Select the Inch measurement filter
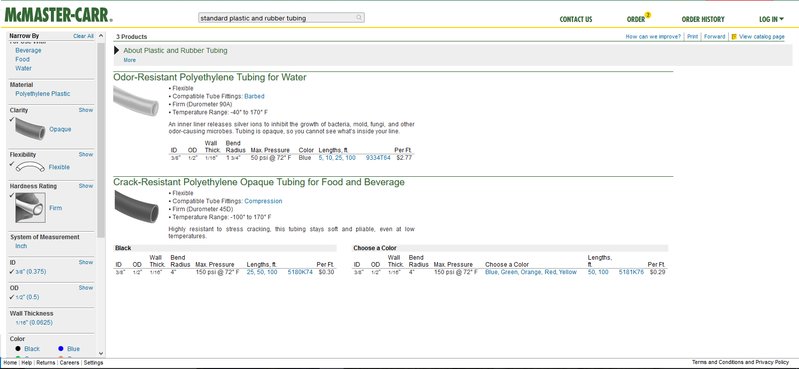The height and width of the screenshot is (369, 799). click(21, 246)
